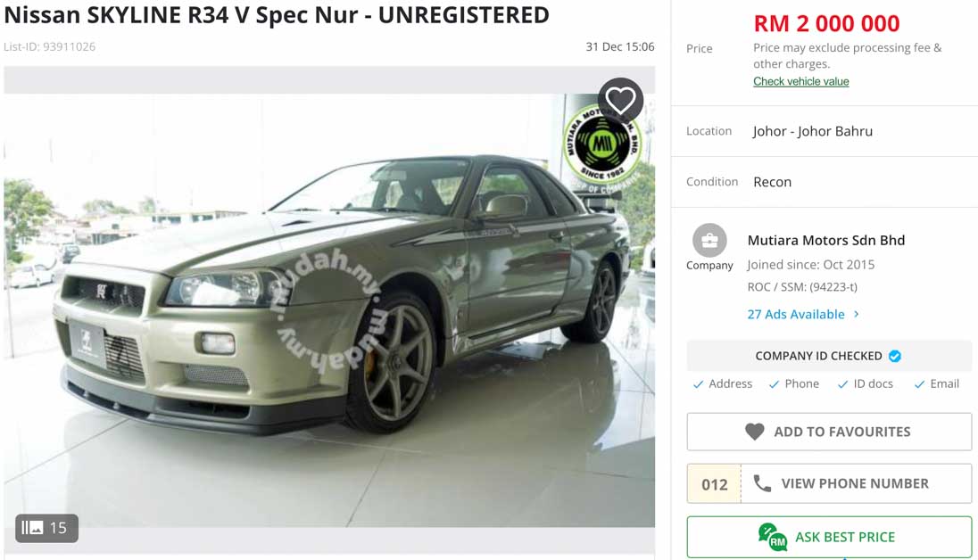Viewport: 978px width, 560px height.
Task: Click the Mutiara Motors logo watermark
Action: pos(602,144)
